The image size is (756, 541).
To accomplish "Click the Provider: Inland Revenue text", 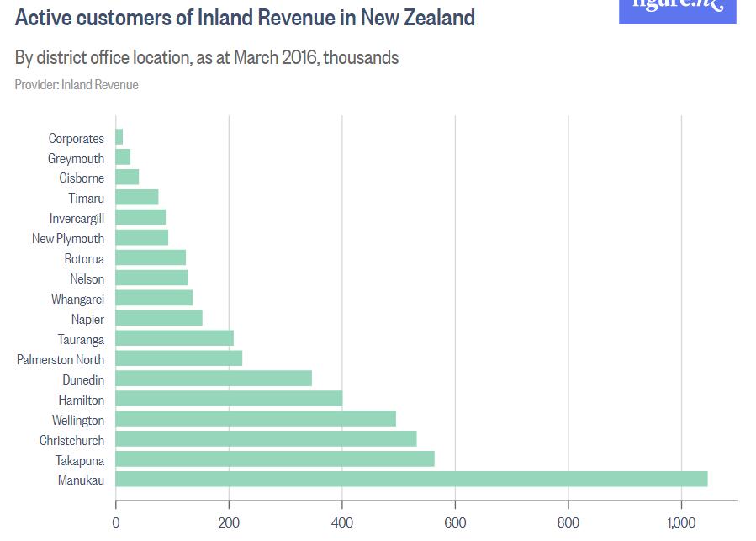I will click(x=77, y=85).
